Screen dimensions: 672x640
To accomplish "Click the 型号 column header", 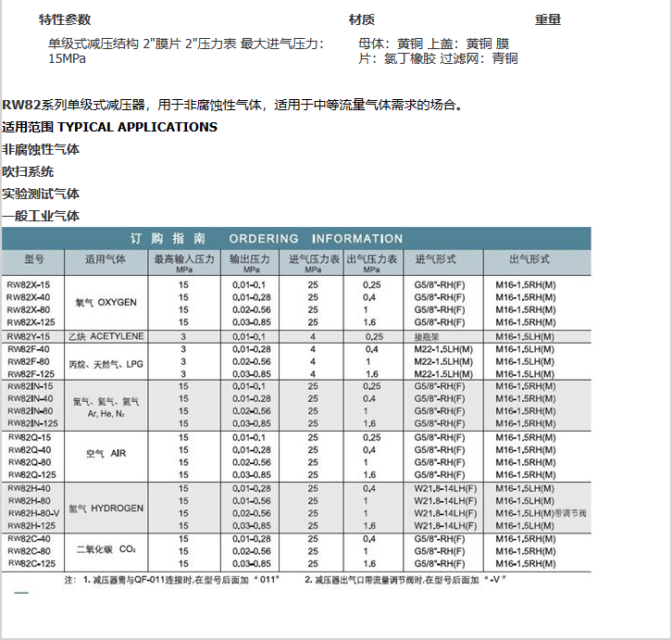I will pyautogui.click(x=34, y=259).
